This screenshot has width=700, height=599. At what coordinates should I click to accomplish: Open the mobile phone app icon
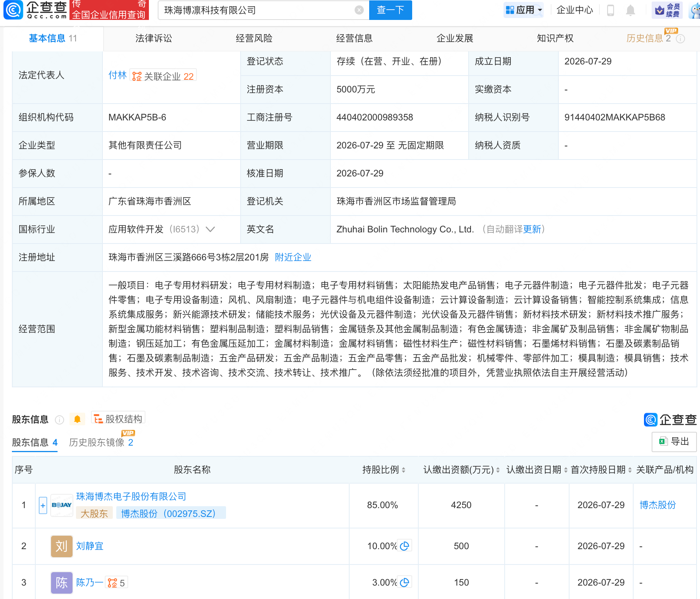[x=611, y=10]
